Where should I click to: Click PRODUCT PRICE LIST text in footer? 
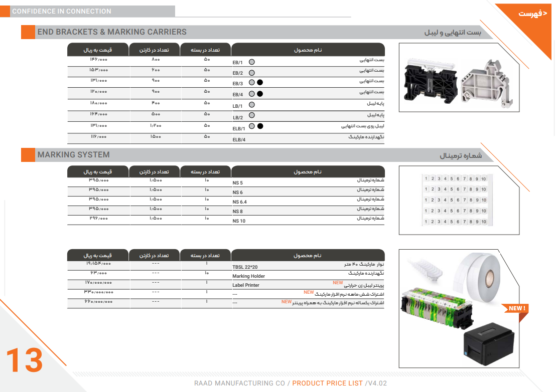(327, 383)
